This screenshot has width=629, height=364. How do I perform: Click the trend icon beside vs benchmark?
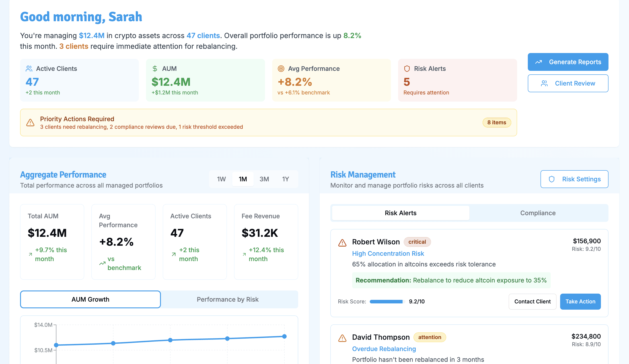point(102,263)
